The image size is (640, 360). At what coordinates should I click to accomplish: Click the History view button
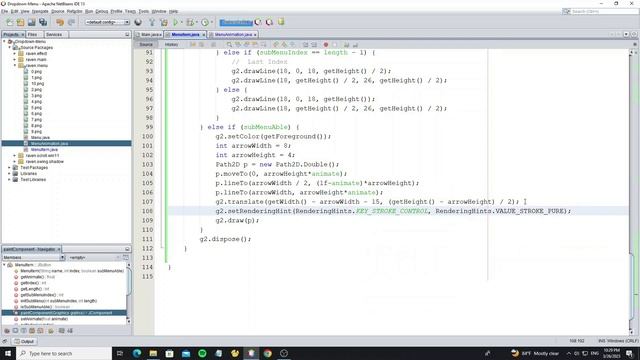[x=171, y=44]
